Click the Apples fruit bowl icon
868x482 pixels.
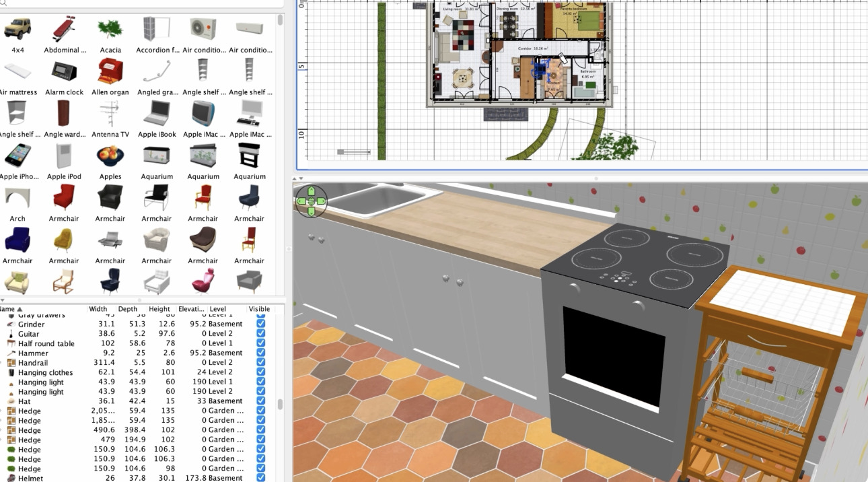110,156
